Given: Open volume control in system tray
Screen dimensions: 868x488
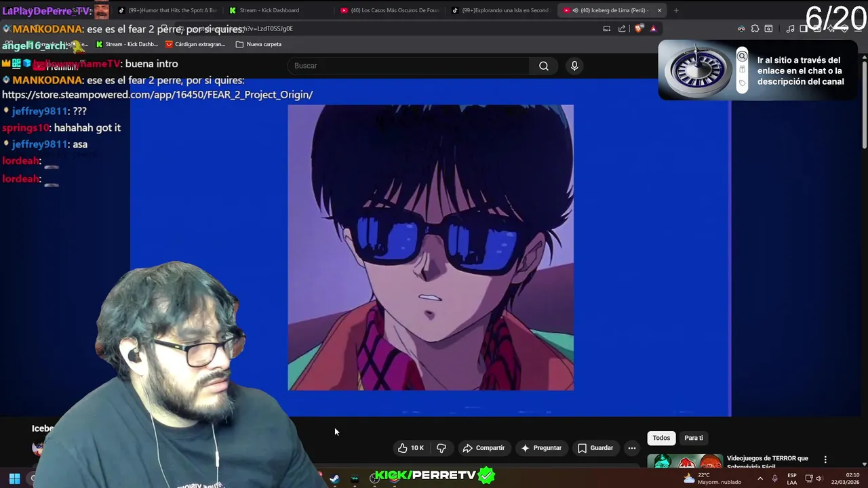Looking at the screenshot, I should click(x=819, y=479).
